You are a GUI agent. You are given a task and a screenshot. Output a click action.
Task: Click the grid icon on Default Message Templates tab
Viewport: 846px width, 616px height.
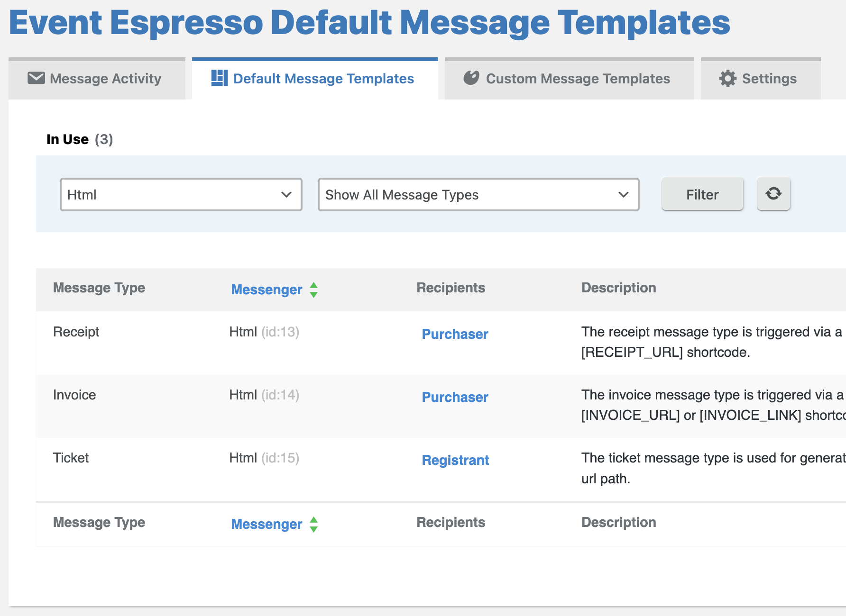(219, 78)
